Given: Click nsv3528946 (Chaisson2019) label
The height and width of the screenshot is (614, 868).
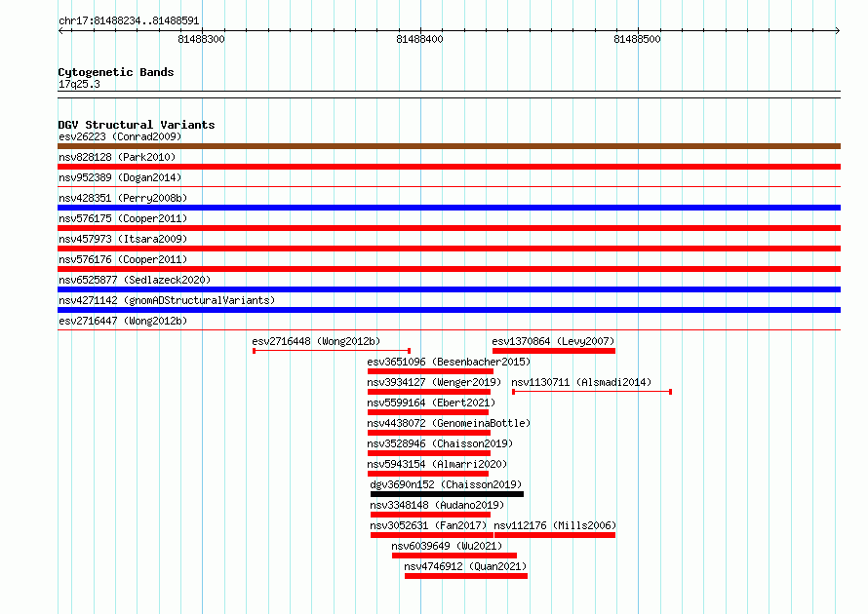Looking at the screenshot, I should tap(440, 443).
